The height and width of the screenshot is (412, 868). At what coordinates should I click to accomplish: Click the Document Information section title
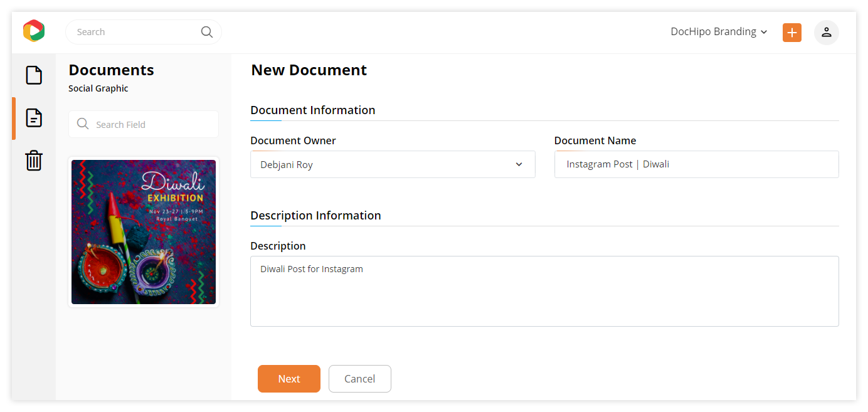pyautogui.click(x=313, y=110)
